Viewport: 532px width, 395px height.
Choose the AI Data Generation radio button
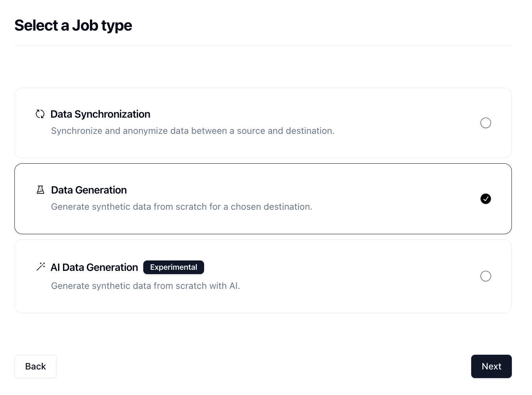tap(486, 276)
